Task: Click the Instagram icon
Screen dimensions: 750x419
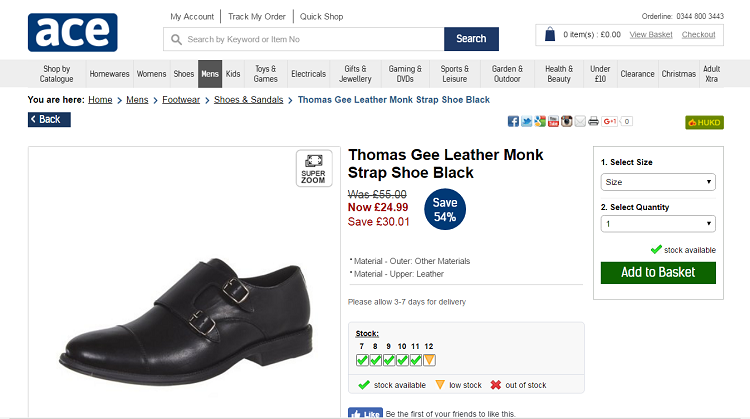Action: tap(566, 121)
